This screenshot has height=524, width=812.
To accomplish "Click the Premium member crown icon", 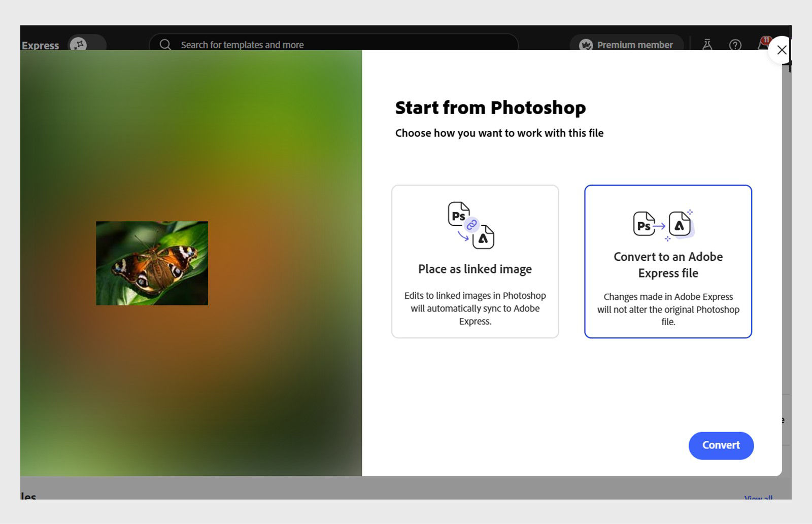I will 585,45.
